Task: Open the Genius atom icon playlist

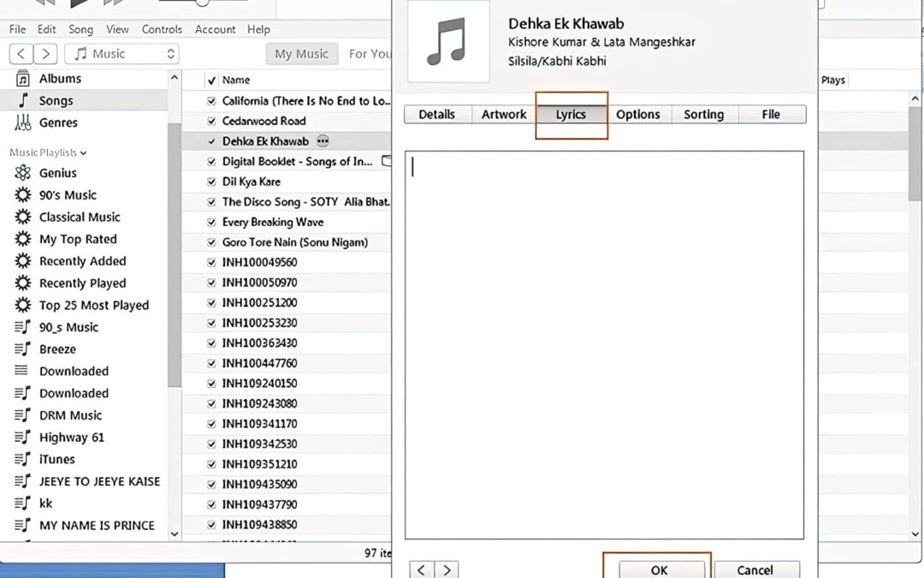Action: 22,173
